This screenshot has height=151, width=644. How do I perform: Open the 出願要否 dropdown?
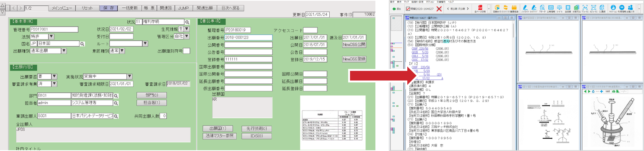pyautogui.click(x=54, y=77)
